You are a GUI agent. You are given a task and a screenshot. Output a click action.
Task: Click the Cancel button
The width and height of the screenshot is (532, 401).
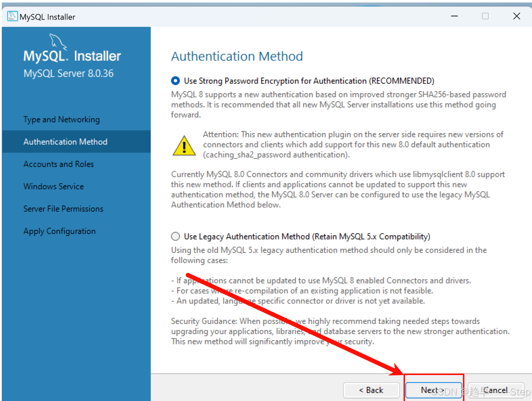pos(496,390)
